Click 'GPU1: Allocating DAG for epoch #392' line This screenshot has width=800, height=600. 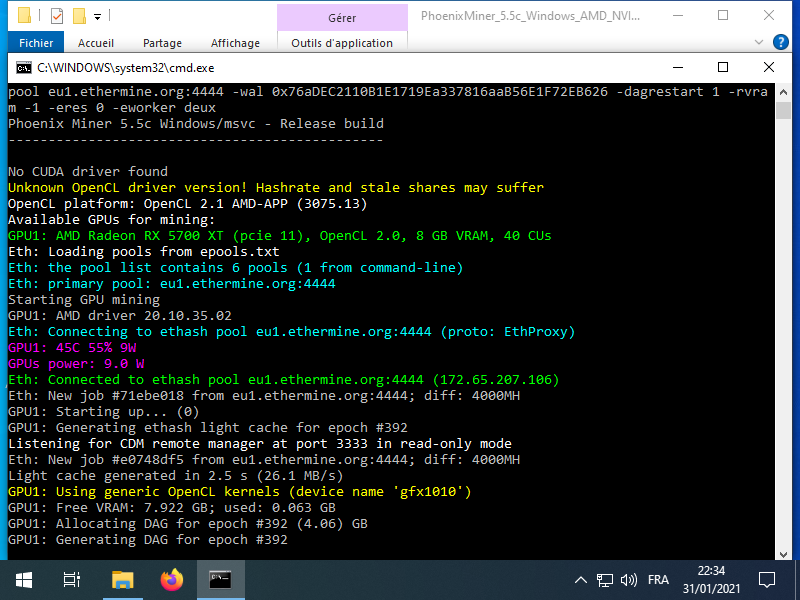(188, 523)
